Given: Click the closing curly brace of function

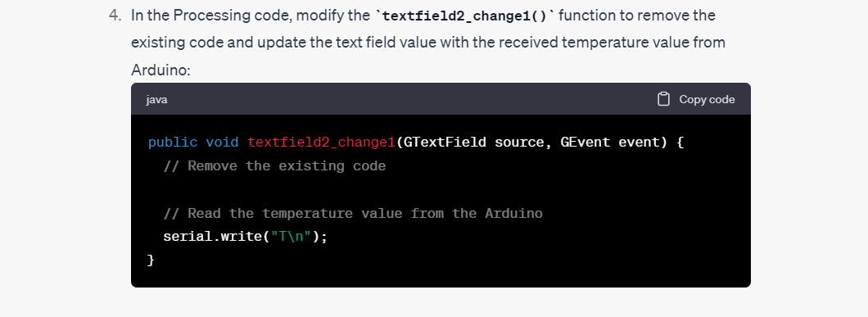Looking at the screenshot, I should 151,260.
